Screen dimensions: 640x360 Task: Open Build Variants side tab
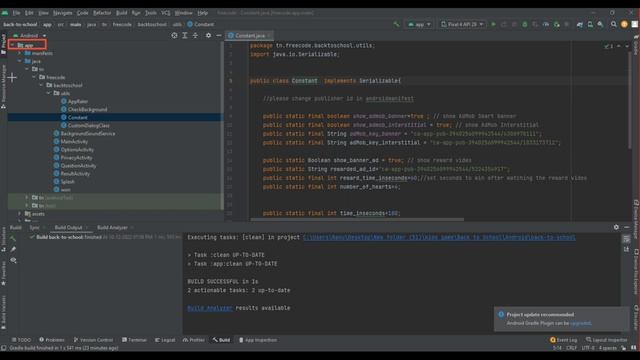pyautogui.click(x=4, y=313)
